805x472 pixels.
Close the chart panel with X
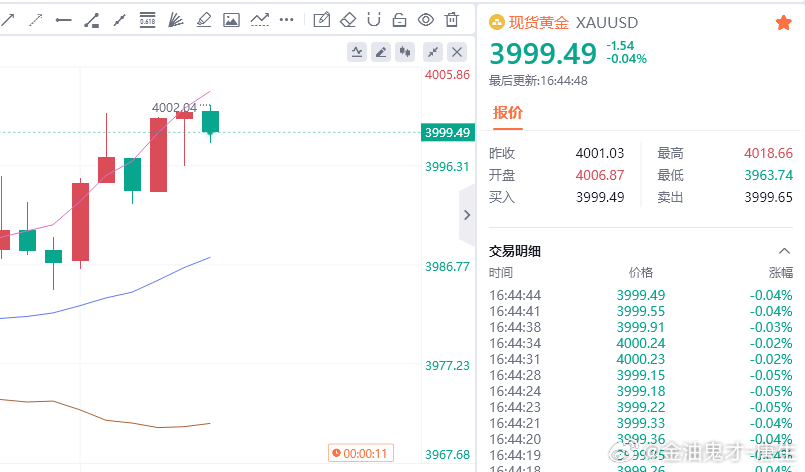point(457,52)
